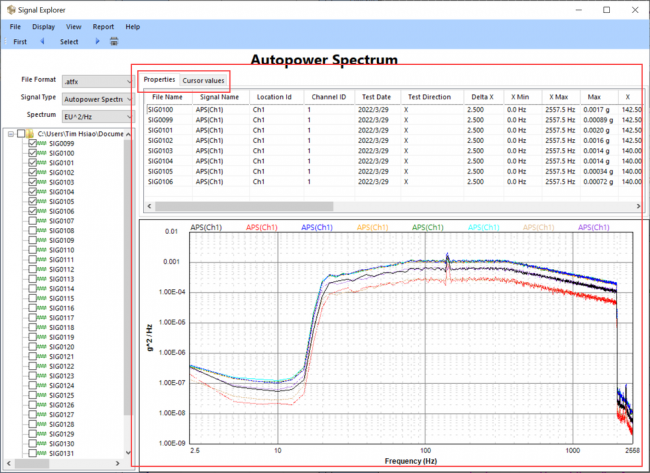The width and height of the screenshot is (650, 473).
Task: Click the Signal Explorer title bar icon
Action: pos(9,8)
